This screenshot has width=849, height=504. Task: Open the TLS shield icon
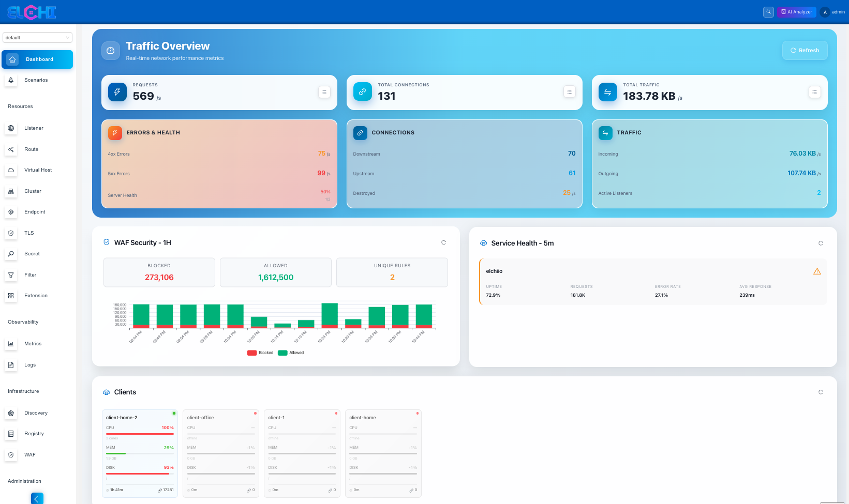tap(11, 233)
